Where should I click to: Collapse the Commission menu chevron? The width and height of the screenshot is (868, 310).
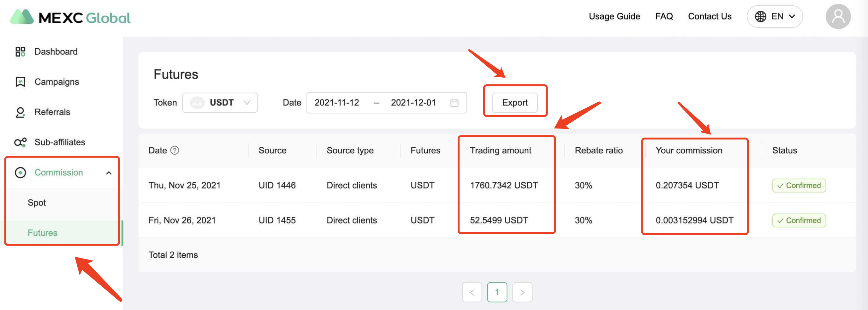pos(109,173)
